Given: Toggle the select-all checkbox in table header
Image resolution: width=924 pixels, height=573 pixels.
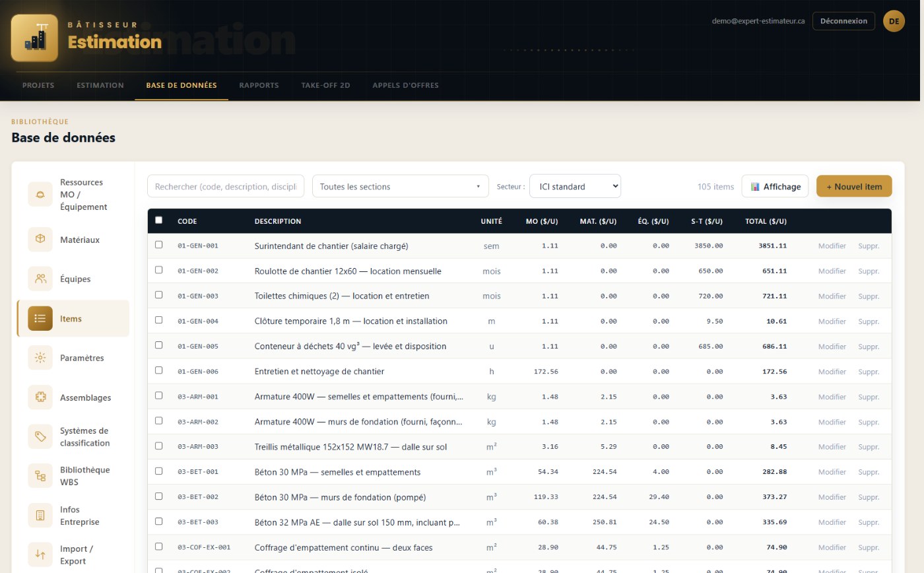Looking at the screenshot, I should pos(158,220).
